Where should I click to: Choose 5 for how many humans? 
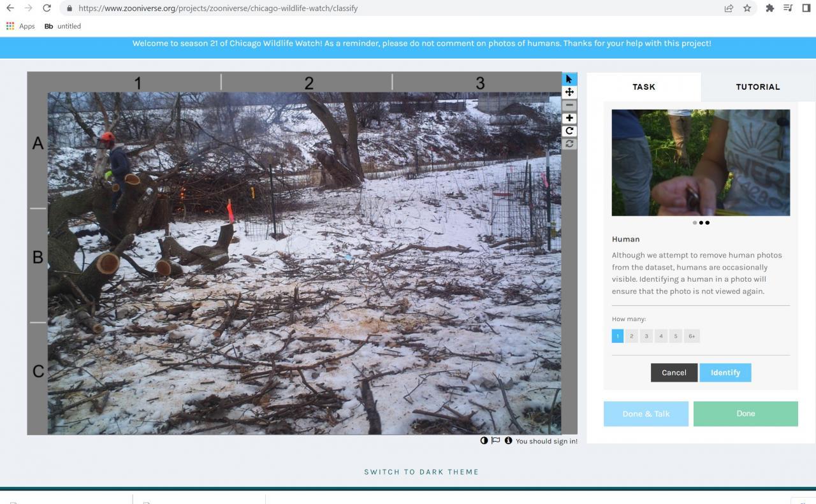(675, 336)
